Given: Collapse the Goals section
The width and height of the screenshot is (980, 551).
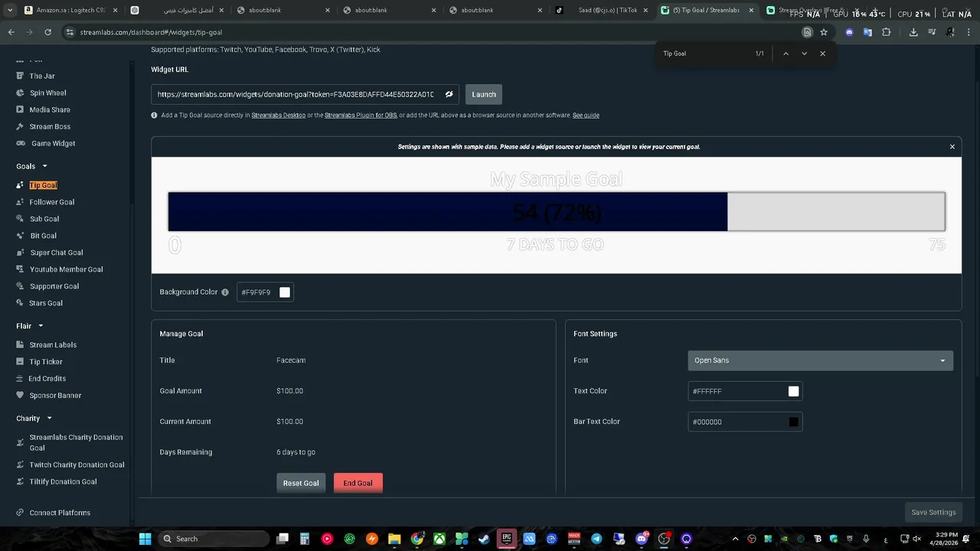Looking at the screenshot, I should [44, 166].
